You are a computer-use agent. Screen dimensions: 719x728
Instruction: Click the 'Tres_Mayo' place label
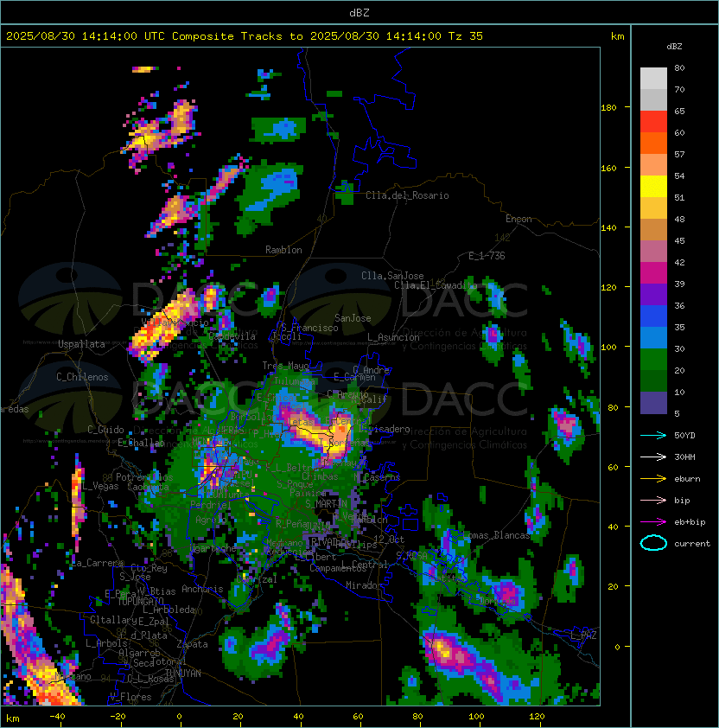[x=285, y=366]
